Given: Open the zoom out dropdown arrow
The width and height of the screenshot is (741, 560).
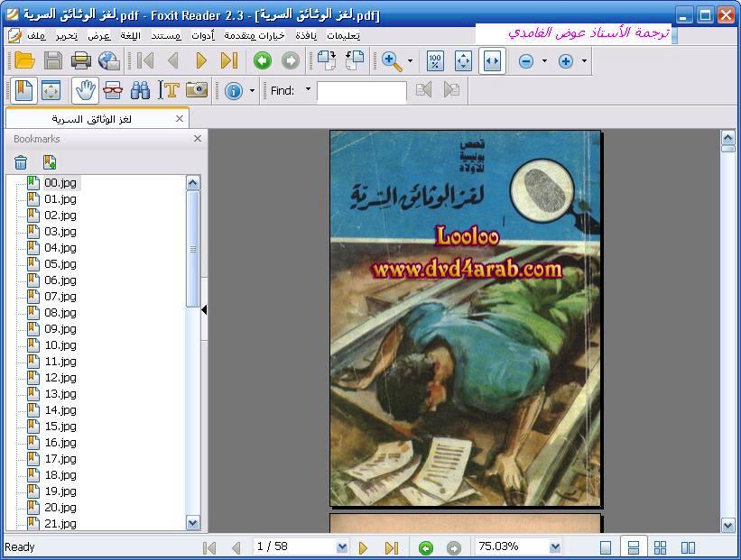Looking at the screenshot, I should (544, 61).
